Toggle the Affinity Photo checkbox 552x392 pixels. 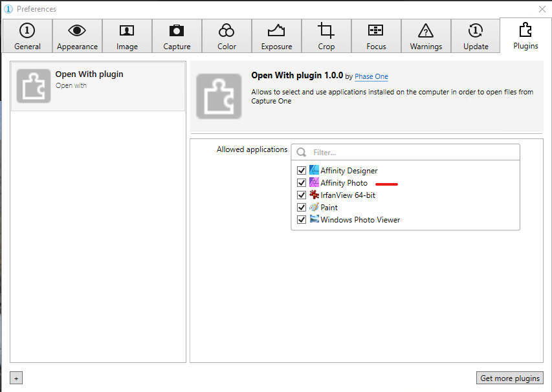[301, 183]
